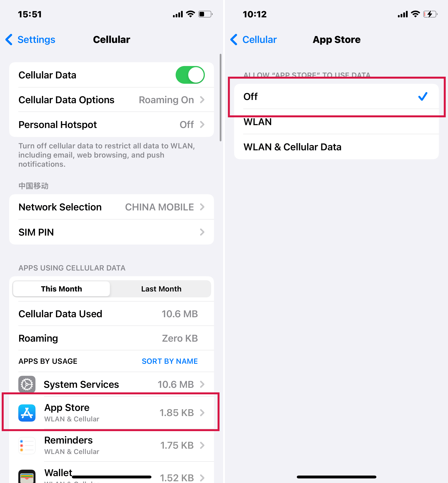Expand Cellular Data Options roaming settings
The height and width of the screenshot is (483, 448).
coord(112,100)
